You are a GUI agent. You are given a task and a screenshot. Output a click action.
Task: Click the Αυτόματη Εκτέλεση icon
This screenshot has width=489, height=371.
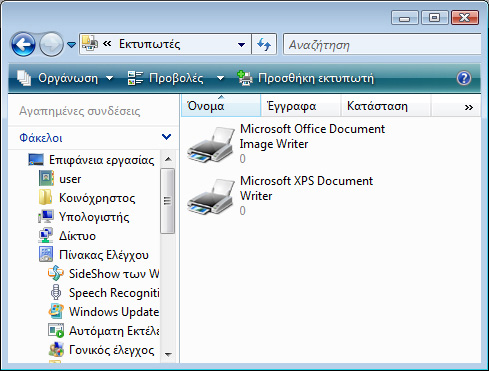point(56,330)
